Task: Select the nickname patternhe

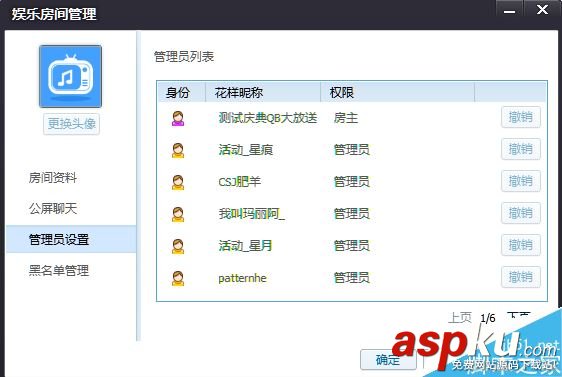Action: click(242, 278)
